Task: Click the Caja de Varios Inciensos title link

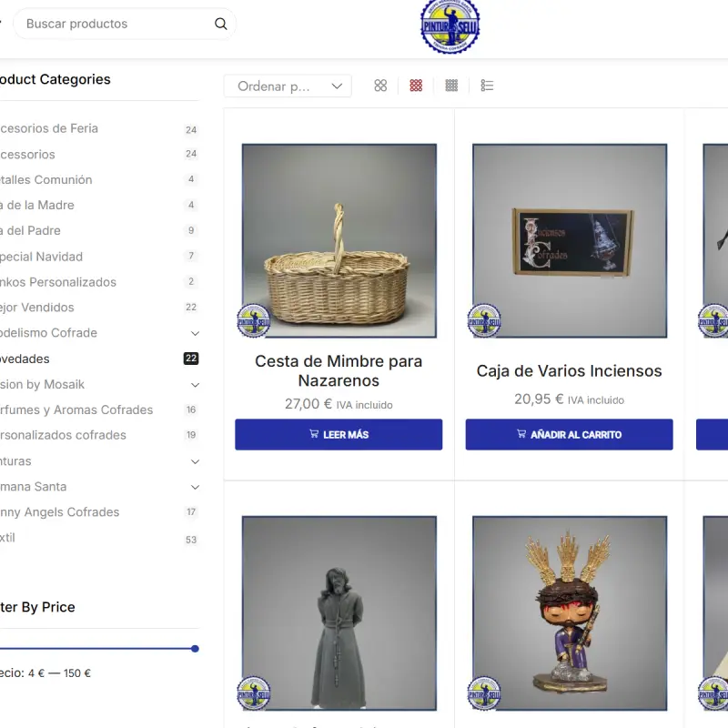Action: pos(569,370)
